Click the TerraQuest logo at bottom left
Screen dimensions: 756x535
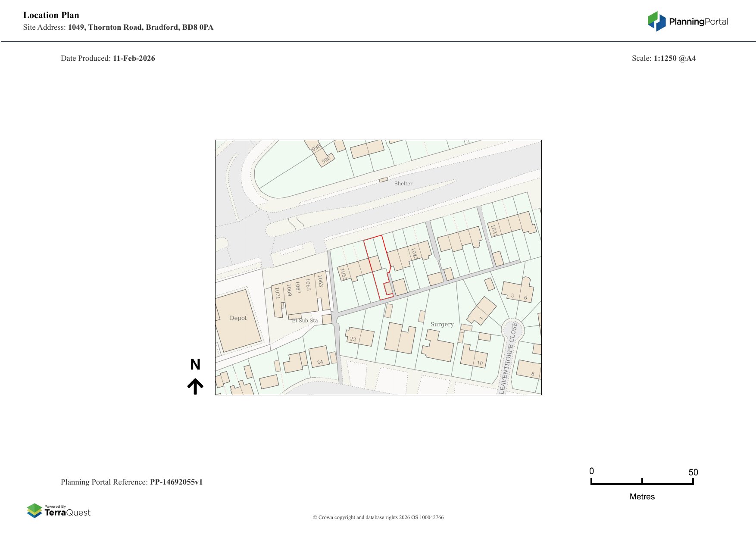tap(59, 510)
